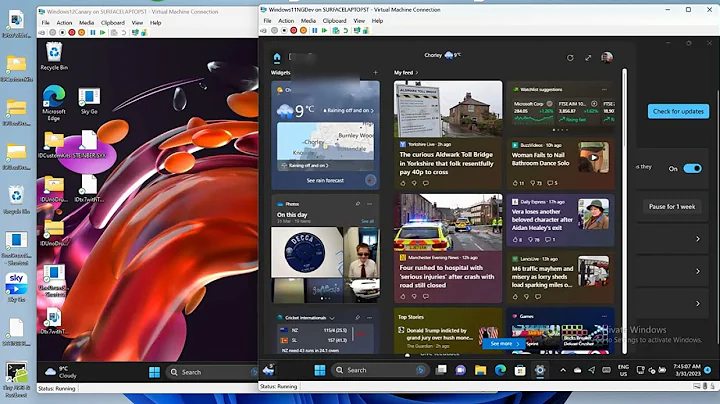Click weather widget on Windows12Canary taskbar

[x=61, y=372]
